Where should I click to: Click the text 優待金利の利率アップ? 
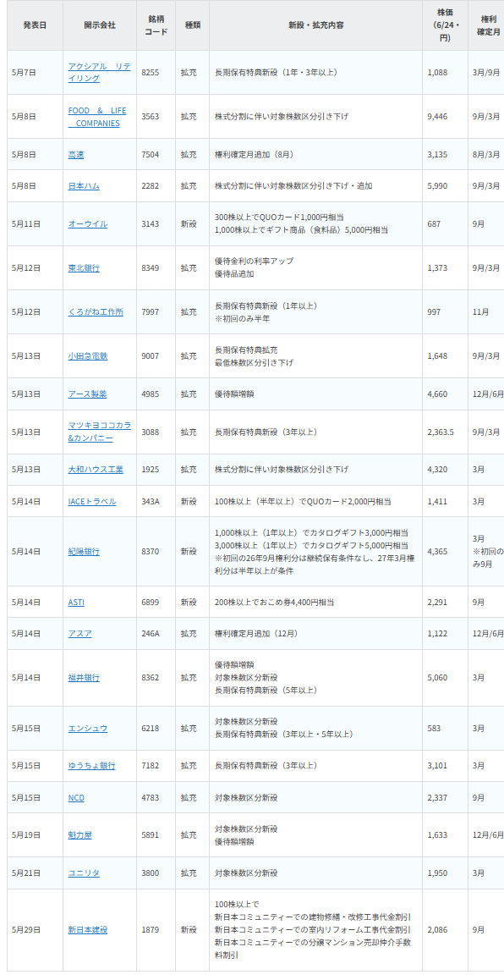coord(255,262)
